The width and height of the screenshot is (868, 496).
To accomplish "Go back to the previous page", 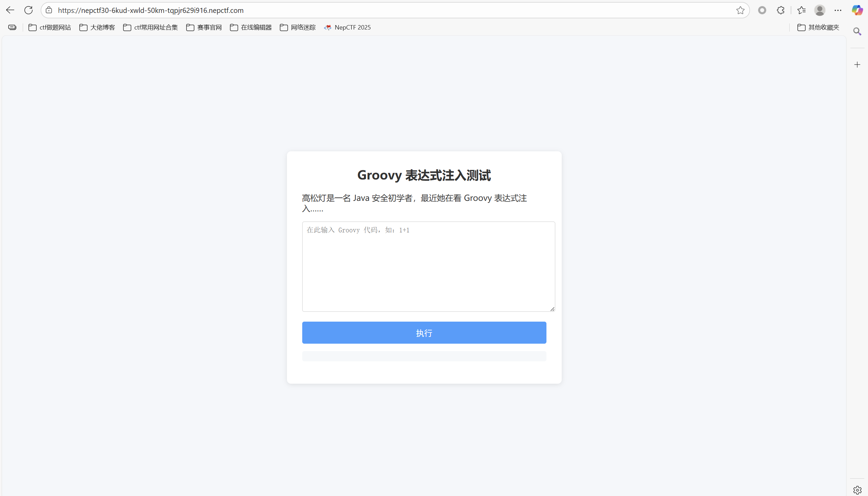I will click(x=10, y=10).
